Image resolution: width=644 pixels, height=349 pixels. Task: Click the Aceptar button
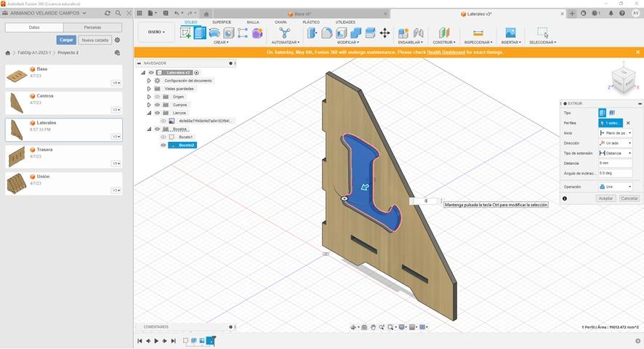point(605,198)
